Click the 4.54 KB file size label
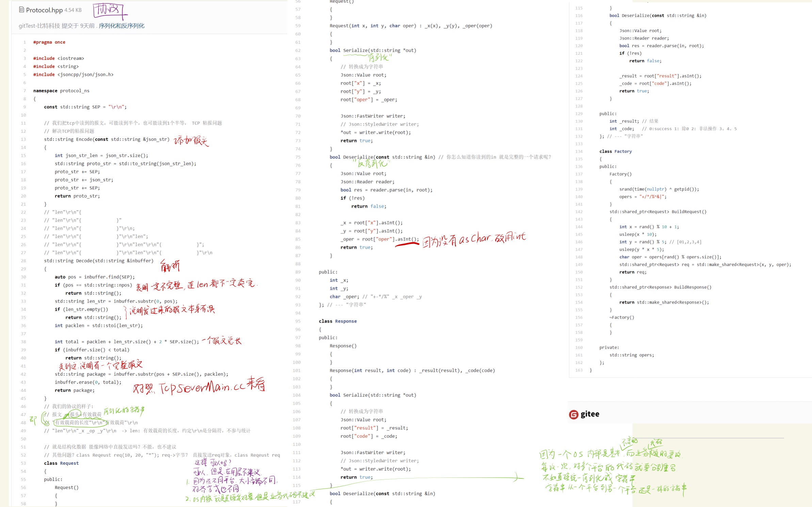Image resolution: width=812 pixels, height=507 pixels. click(73, 10)
